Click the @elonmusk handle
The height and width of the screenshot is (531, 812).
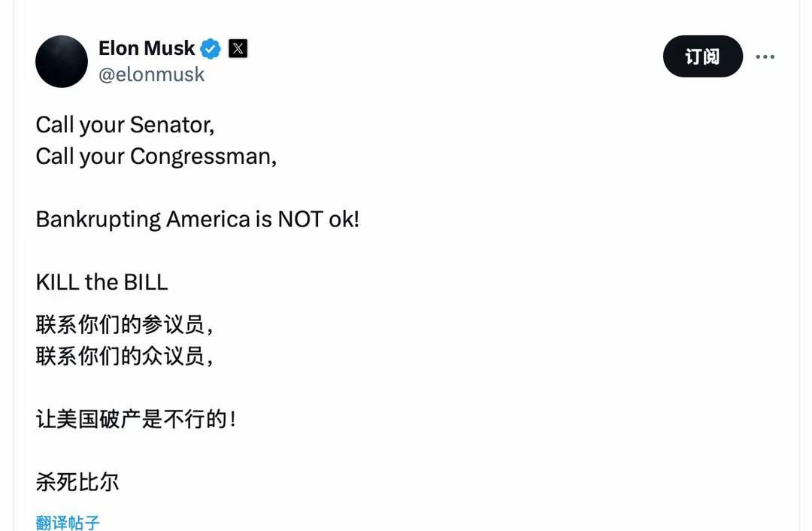(152, 74)
